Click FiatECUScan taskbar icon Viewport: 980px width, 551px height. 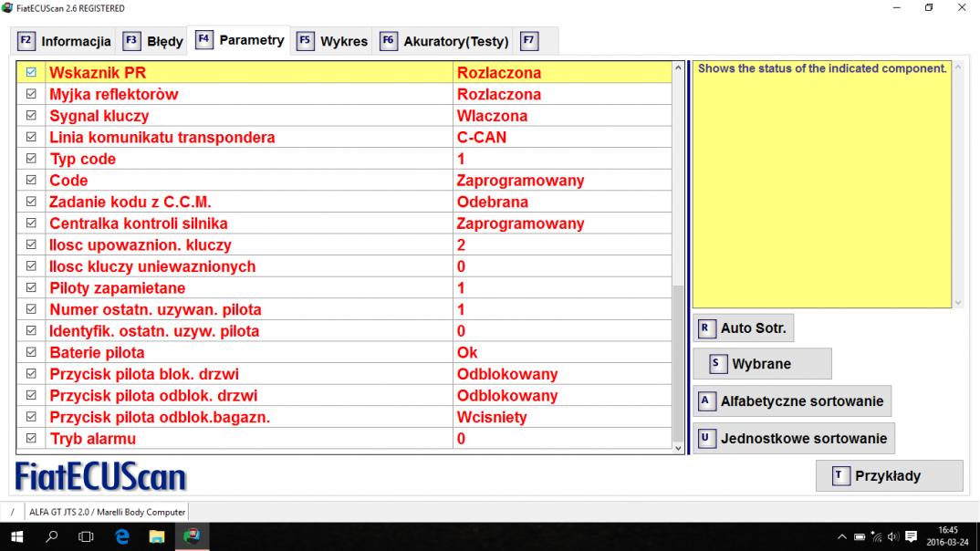pos(192,536)
